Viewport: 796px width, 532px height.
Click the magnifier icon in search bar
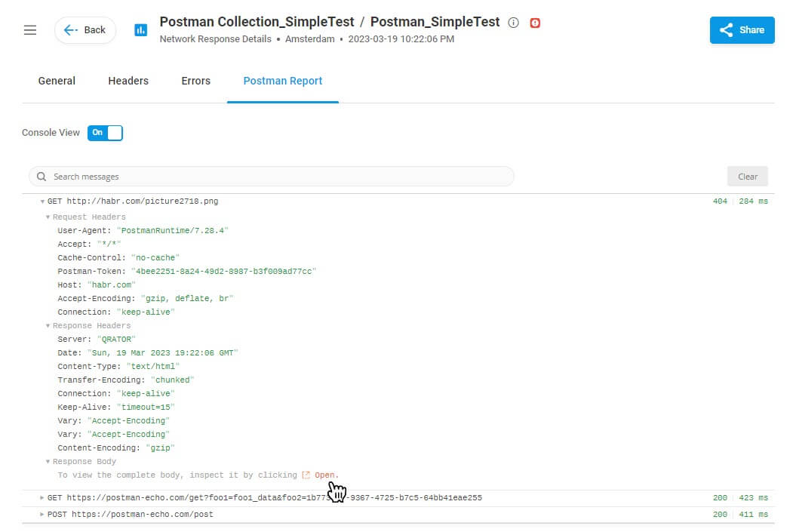(x=41, y=177)
